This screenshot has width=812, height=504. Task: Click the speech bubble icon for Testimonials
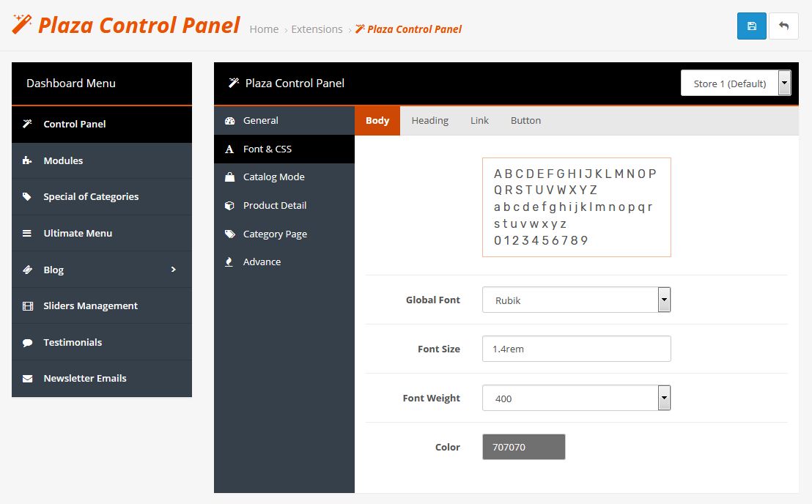(x=27, y=343)
